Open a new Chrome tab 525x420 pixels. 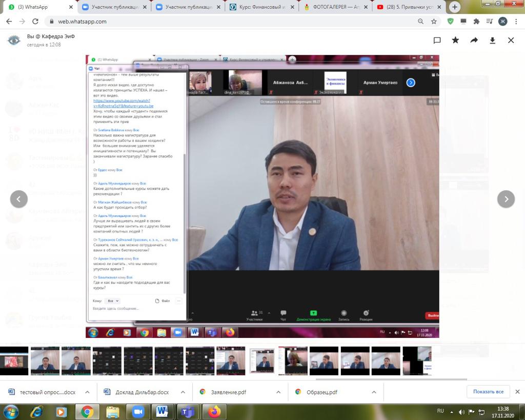point(454,7)
